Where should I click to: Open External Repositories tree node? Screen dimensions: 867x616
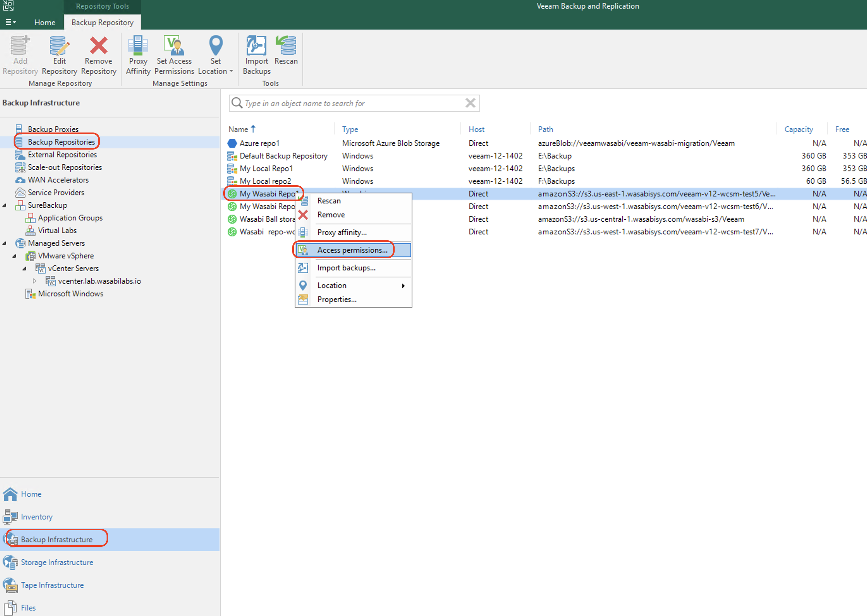pos(62,154)
